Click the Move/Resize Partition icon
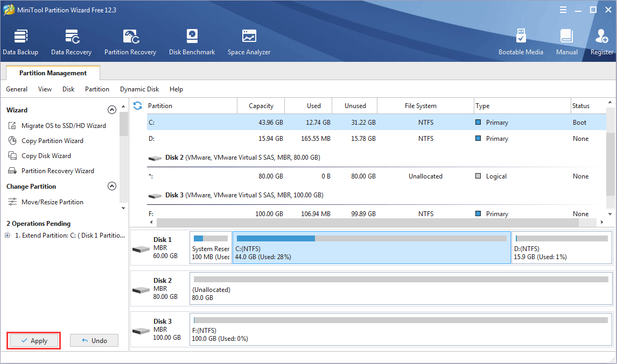 12,202
